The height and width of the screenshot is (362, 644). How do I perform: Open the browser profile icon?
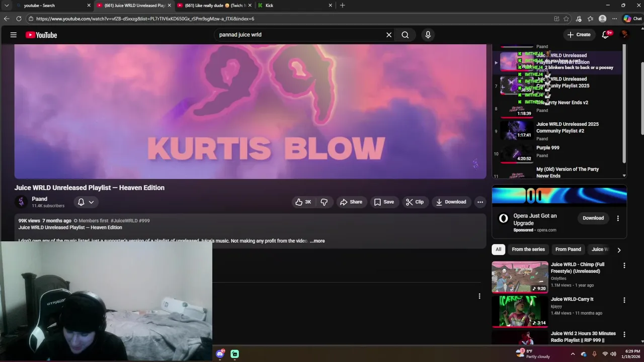603,19
